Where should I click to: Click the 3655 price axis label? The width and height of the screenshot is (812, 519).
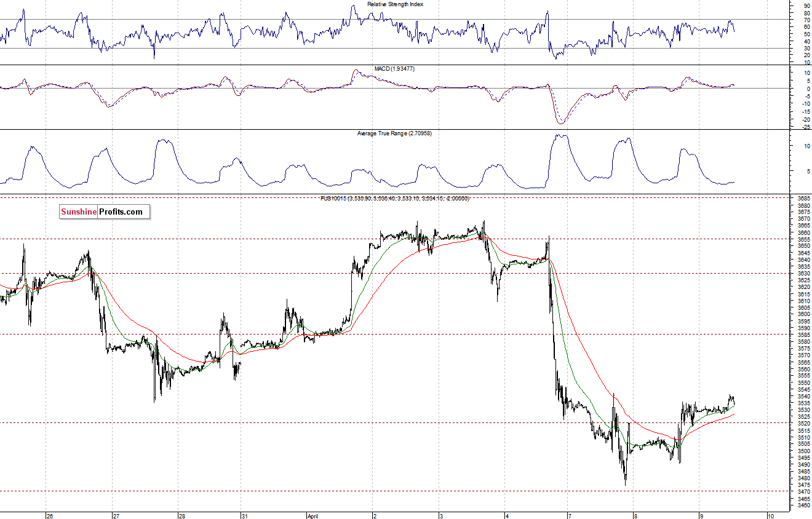click(803, 239)
